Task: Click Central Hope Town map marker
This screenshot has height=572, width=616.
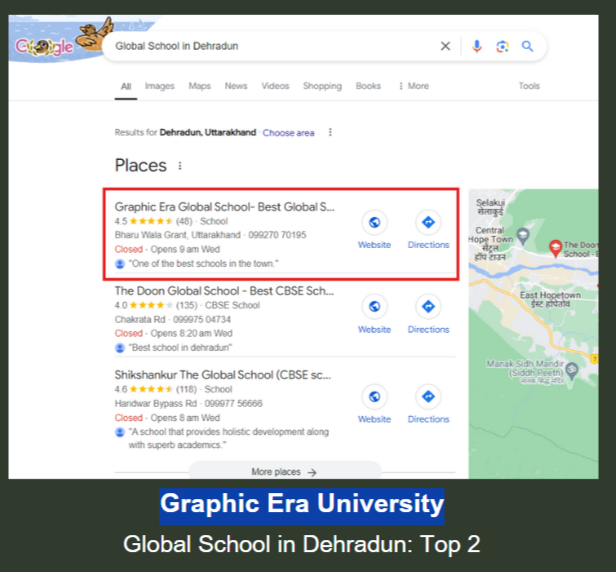Action: pos(522,236)
